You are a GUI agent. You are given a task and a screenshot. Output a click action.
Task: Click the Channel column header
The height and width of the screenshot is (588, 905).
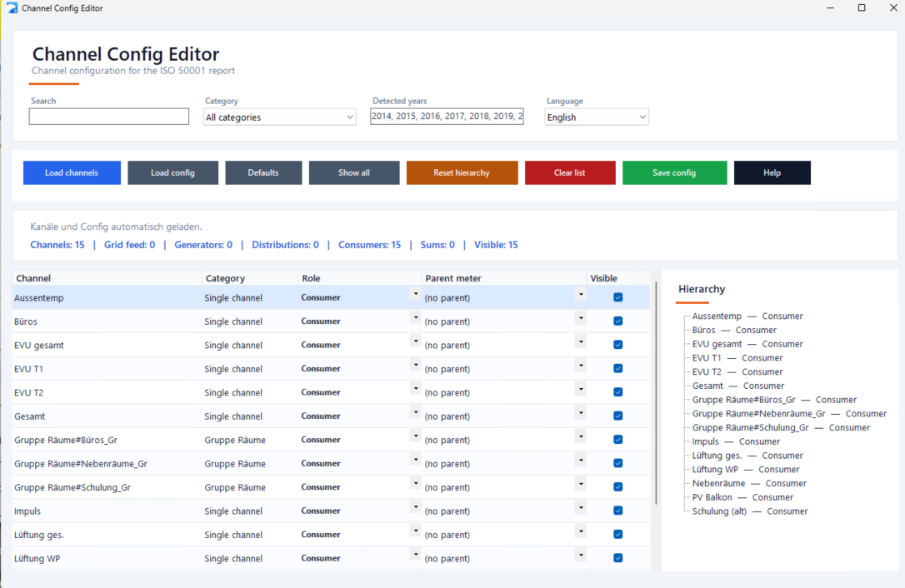107,278
